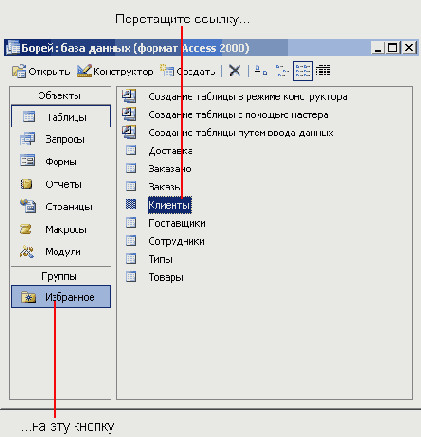Click the Конструктор toolbar button

point(115,71)
